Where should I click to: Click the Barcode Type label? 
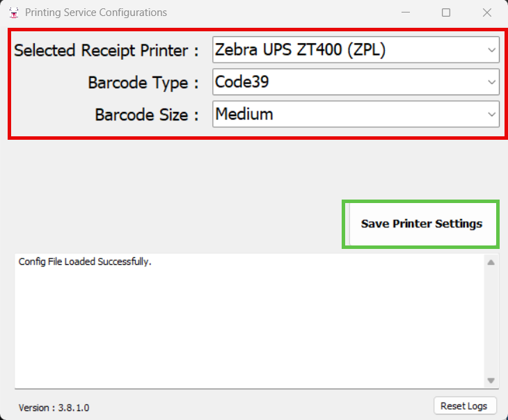[x=143, y=83]
